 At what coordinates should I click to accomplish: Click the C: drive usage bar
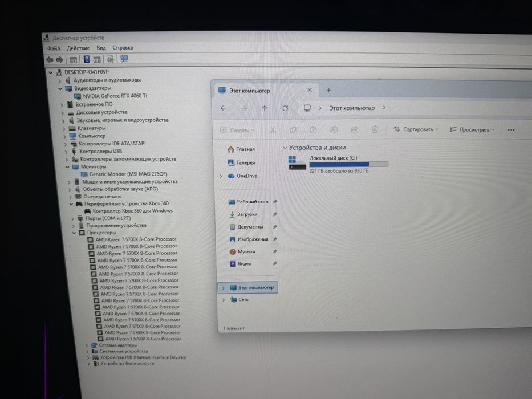pyautogui.click(x=349, y=164)
